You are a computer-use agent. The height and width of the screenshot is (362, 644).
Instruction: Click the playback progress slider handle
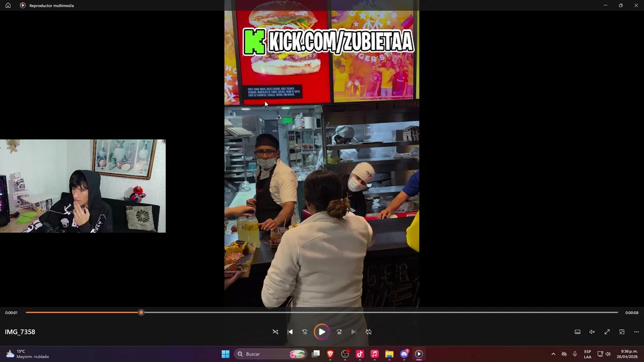[141, 313]
